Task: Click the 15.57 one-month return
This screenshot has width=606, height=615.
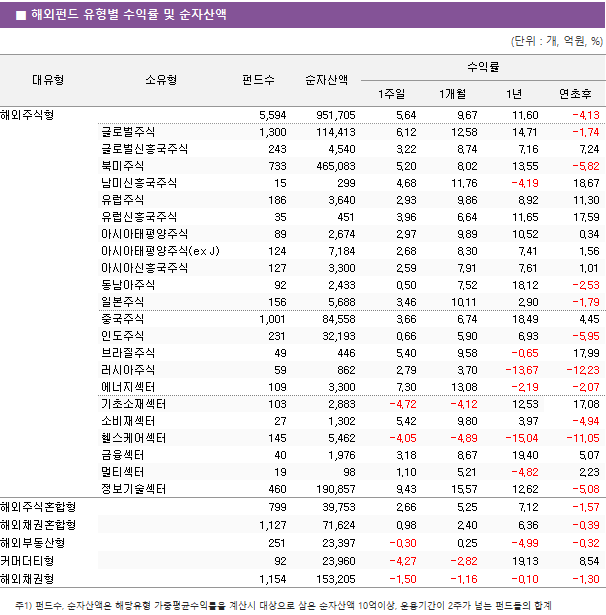Action: [x=464, y=489]
